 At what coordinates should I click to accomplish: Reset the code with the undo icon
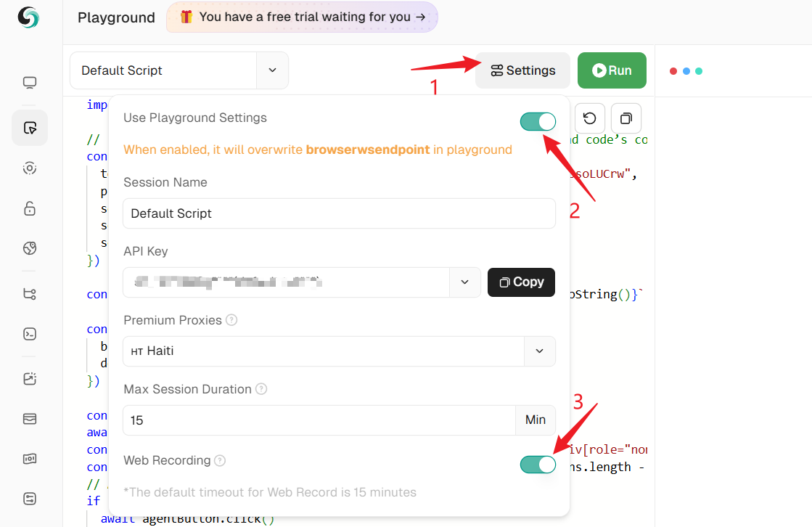[x=590, y=118]
